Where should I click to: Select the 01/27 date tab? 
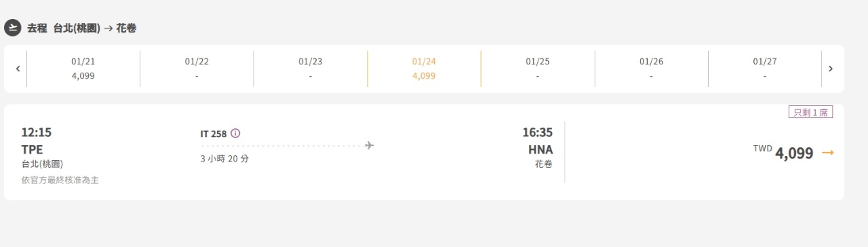click(765, 69)
